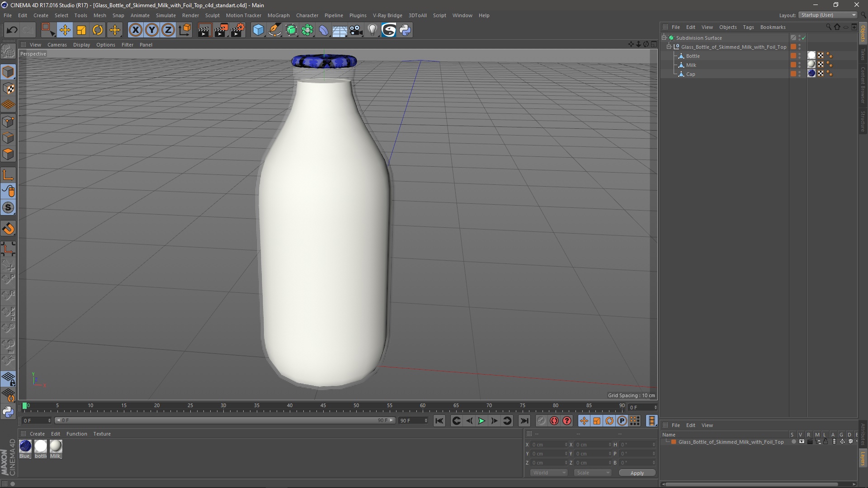The image size is (868, 488).
Task: Activate the Rotate tool
Action: tap(98, 30)
